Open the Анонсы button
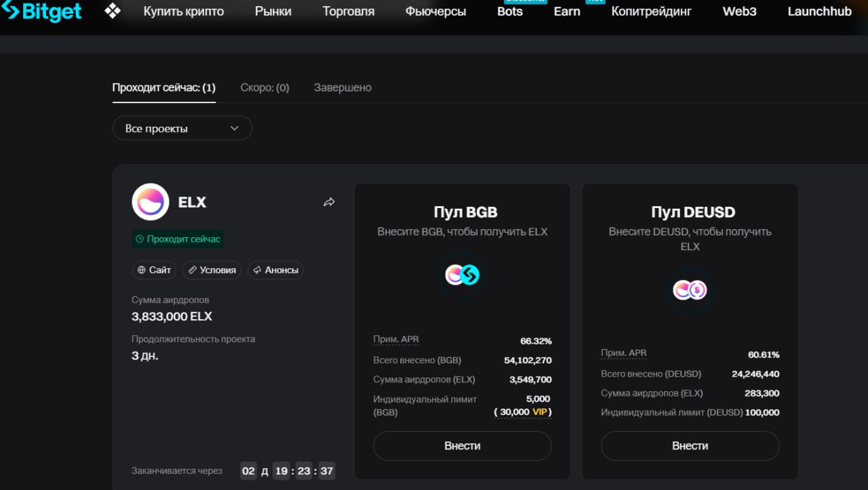The height and width of the screenshot is (490, 868). [275, 270]
